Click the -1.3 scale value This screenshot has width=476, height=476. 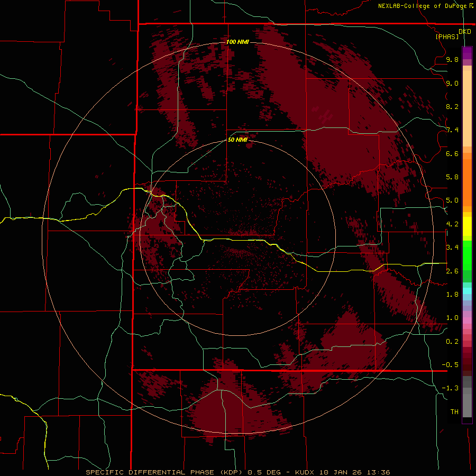450,388
